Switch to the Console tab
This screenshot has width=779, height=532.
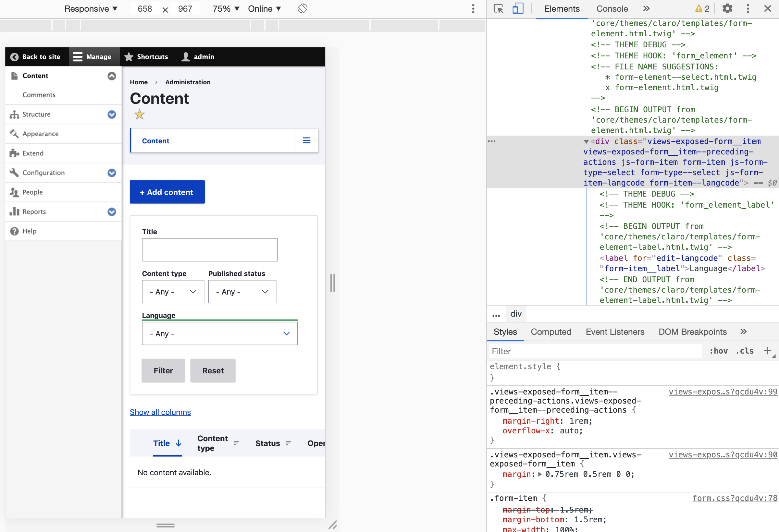click(x=612, y=9)
